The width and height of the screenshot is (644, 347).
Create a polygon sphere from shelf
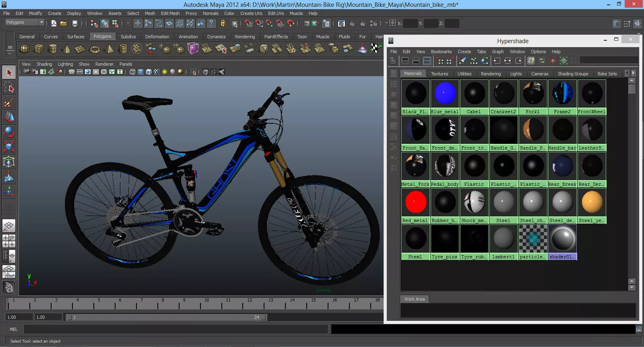(25, 49)
